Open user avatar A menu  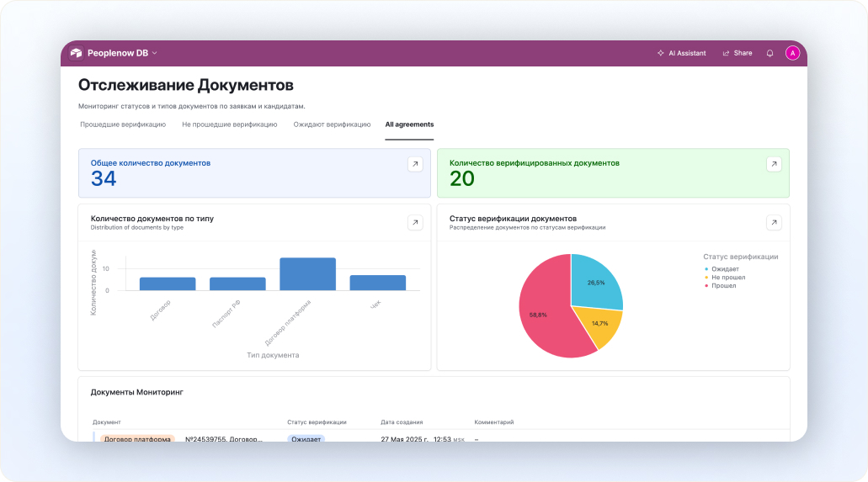[793, 53]
